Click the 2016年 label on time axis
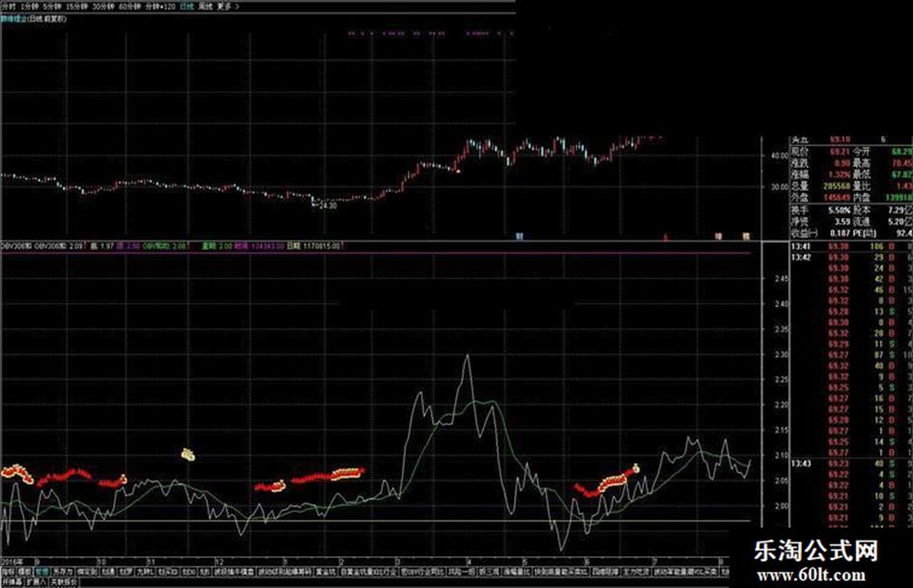Viewport: 913px width, 588px height. (x=13, y=562)
